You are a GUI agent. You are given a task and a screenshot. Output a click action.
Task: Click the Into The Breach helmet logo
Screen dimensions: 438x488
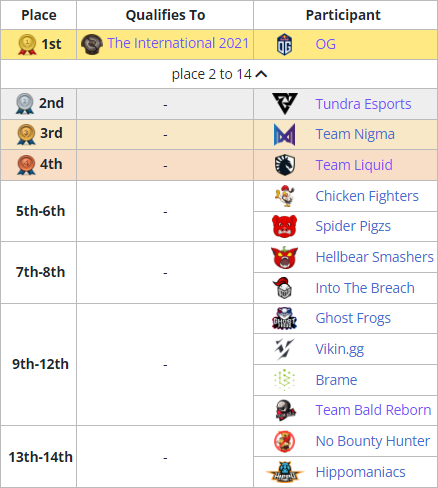pyautogui.click(x=284, y=288)
